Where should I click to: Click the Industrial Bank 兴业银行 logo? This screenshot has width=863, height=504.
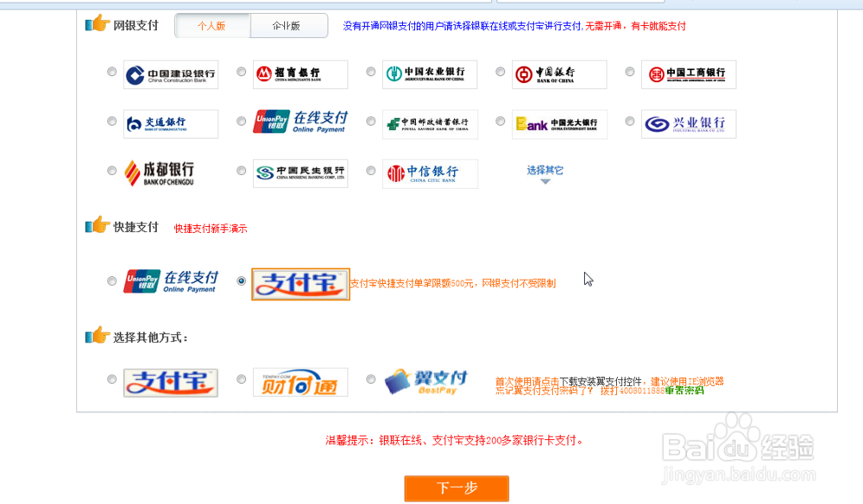[689, 123]
